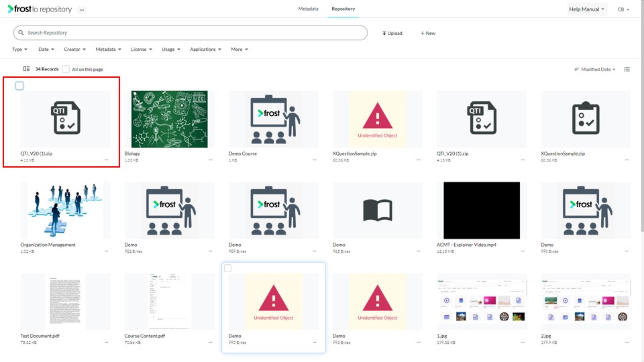Click the 'Demo Course' item title
Screen dimensions: 644x362
(x=243, y=154)
